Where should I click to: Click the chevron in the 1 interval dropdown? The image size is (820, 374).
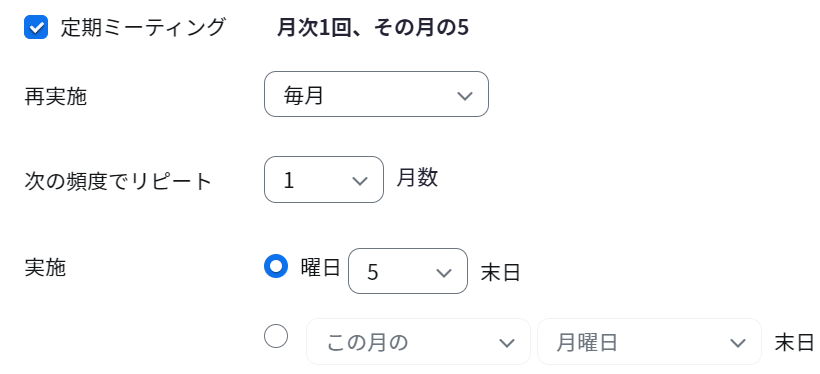click(360, 181)
